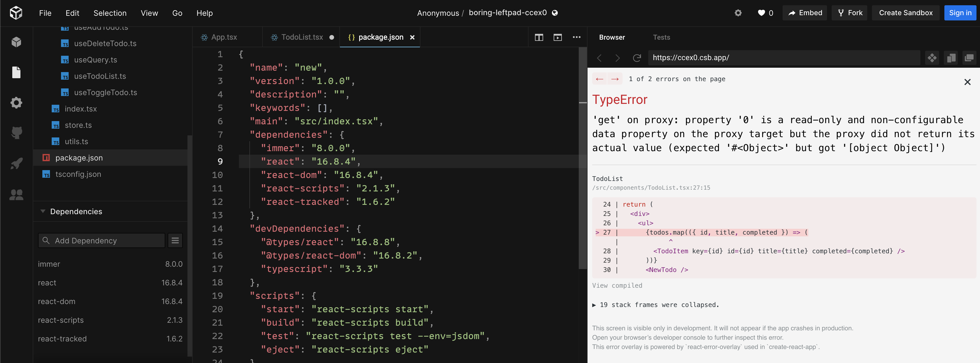Open the GitHub panel in the sidebar
Viewport: 980px width, 363px height.
point(16,133)
